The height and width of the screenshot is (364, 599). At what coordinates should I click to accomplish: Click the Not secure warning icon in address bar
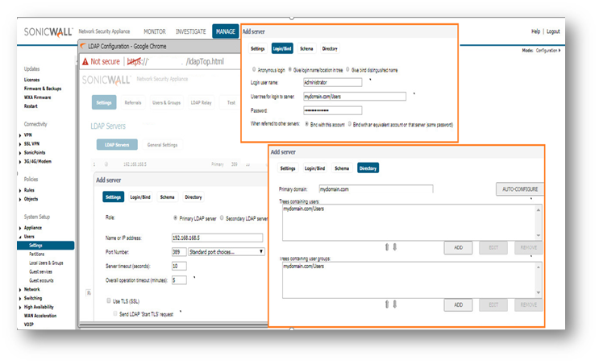[85, 60]
